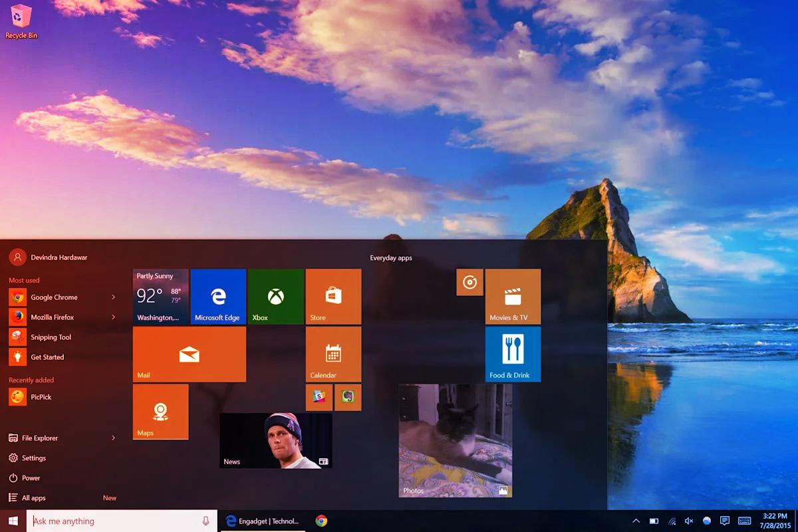Open the touch keyboard icon
This screenshot has width=798, height=532.
pyautogui.click(x=744, y=521)
